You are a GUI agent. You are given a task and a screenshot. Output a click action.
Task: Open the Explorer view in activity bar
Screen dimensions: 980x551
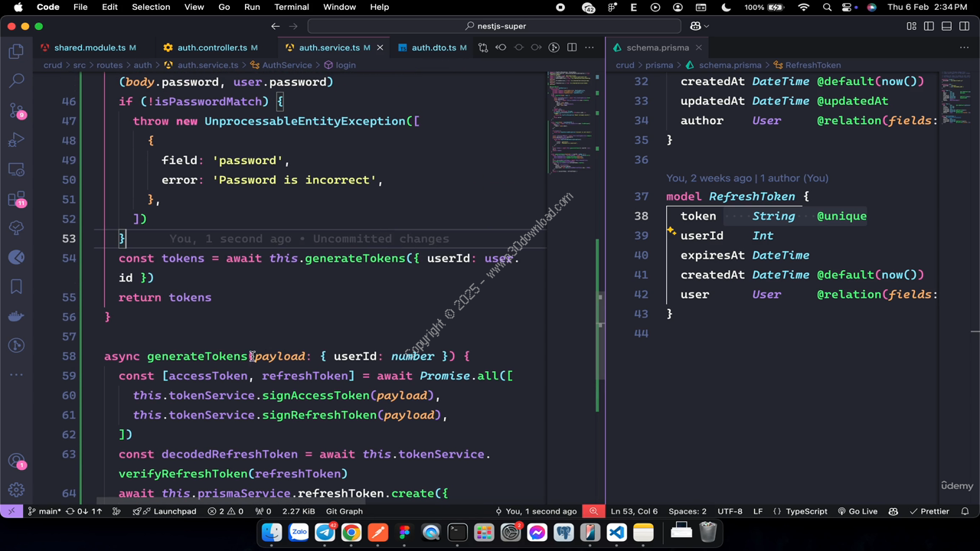pos(16,51)
